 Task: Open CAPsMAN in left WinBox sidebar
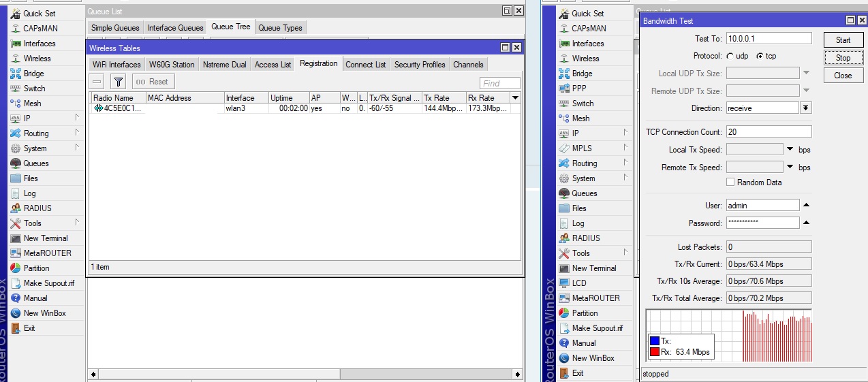point(41,29)
